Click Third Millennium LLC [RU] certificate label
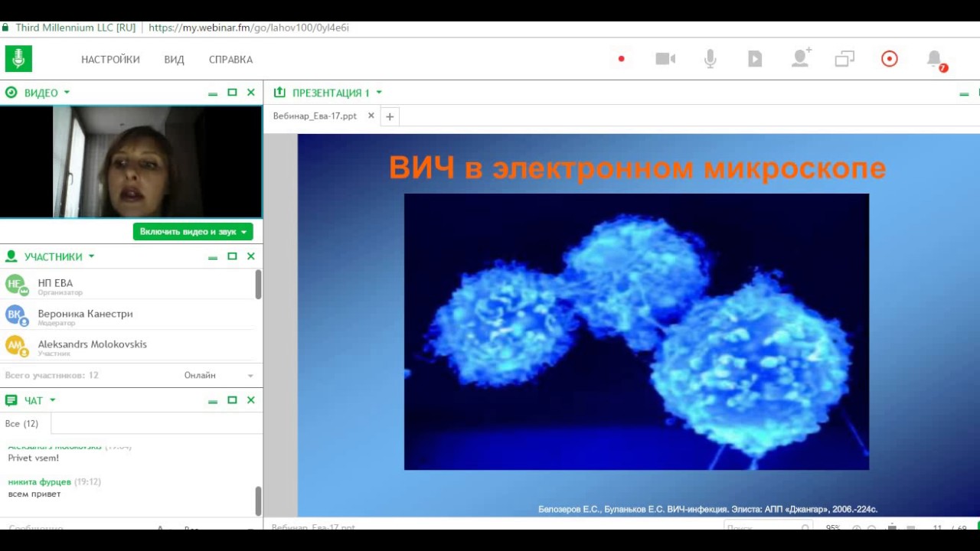The height and width of the screenshot is (551, 980). pyautogui.click(x=76, y=28)
